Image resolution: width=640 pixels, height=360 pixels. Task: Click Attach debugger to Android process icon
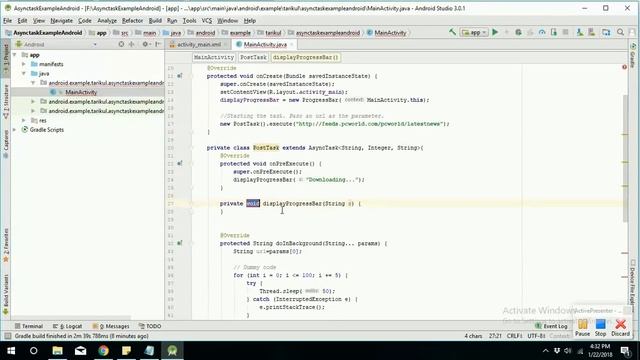coord(554,32)
